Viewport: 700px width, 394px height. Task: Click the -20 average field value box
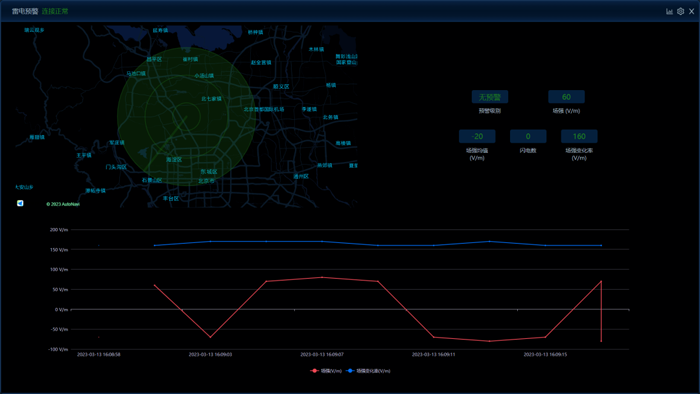[x=477, y=136]
